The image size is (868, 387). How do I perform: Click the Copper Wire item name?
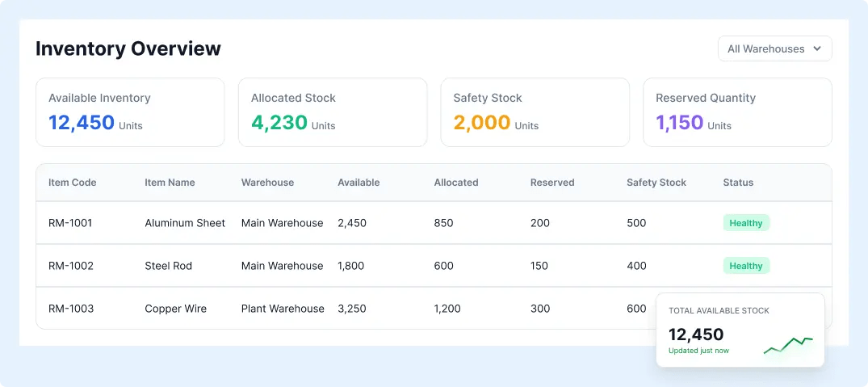pos(175,309)
